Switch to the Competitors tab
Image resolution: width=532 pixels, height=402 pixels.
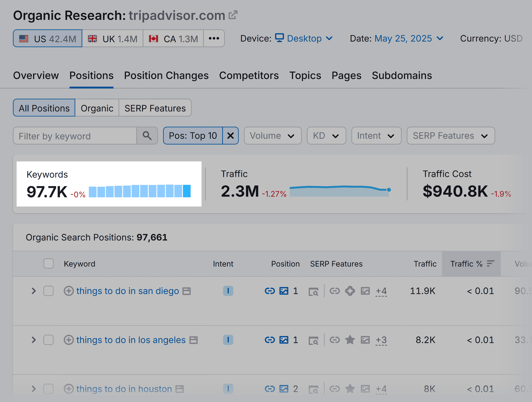(249, 76)
